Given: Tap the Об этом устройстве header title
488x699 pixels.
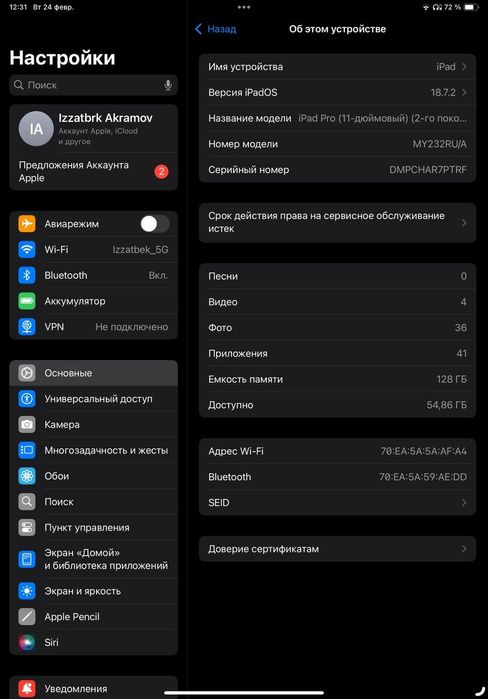Looking at the screenshot, I should point(337,29).
